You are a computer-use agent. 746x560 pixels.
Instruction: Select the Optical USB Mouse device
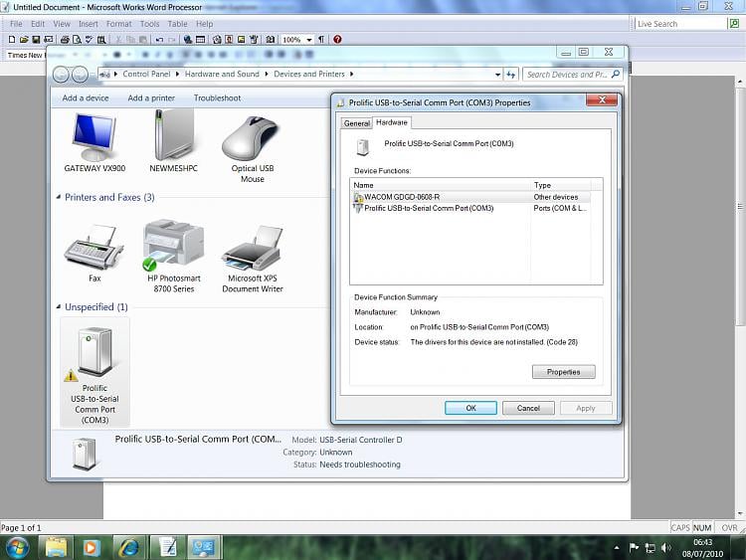tap(253, 149)
